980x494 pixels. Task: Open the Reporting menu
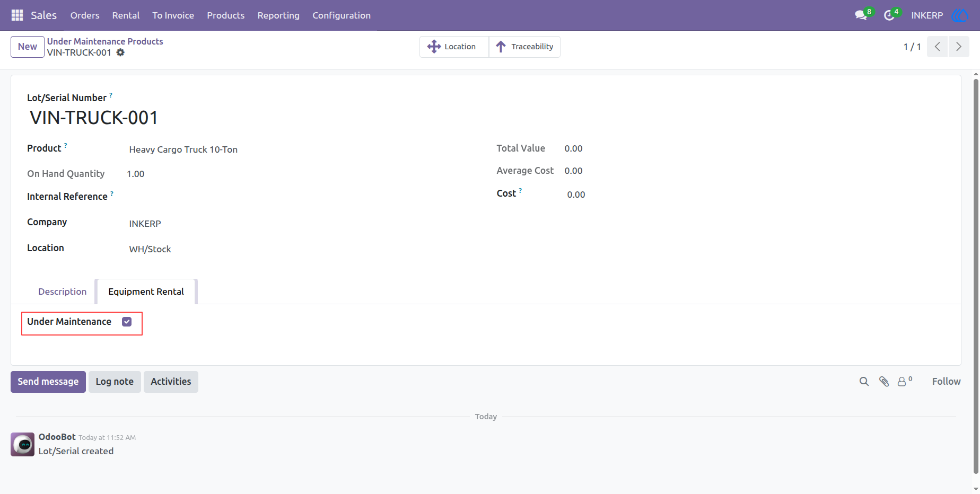(278, 15)
